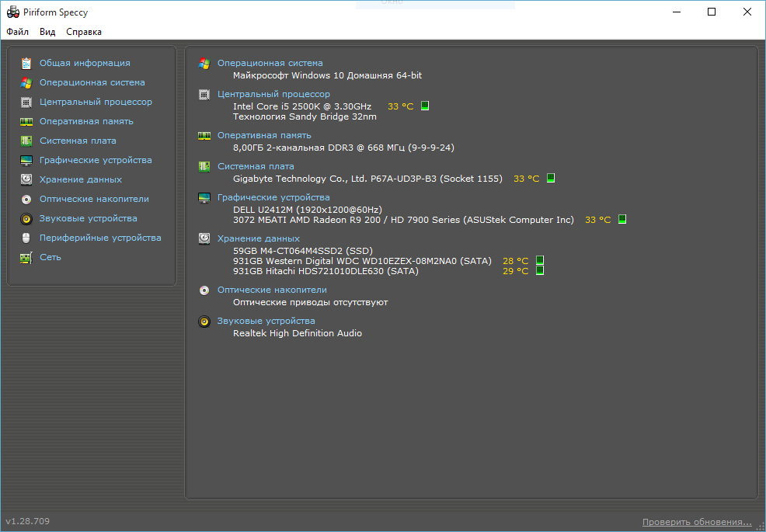Click the speaker icon beside summary Звуковые устройства
Image resolution: width=766 pixels, height=532 pixels.
[x=204, y=322]
